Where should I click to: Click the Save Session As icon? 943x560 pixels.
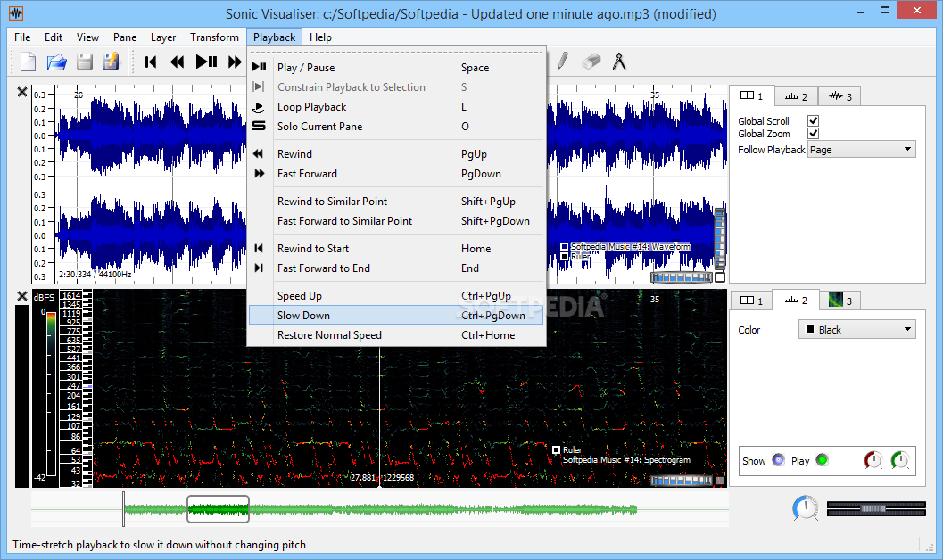(111, 62)
